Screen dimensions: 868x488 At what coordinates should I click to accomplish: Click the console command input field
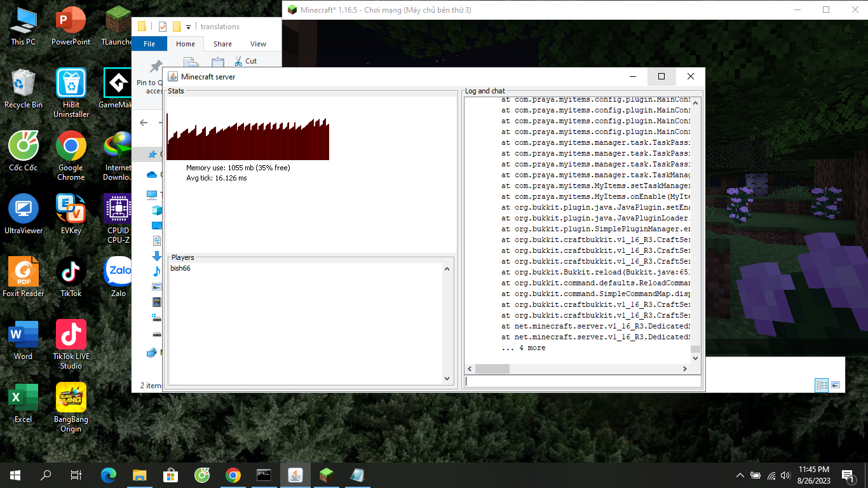tap(583, 381)
